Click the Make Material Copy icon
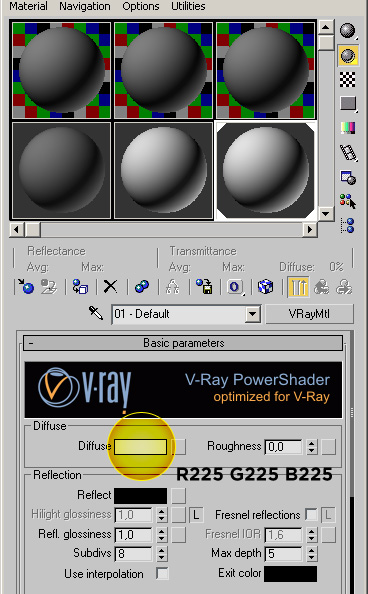Viewport: 368px width, 594px height. coord(142,287)
